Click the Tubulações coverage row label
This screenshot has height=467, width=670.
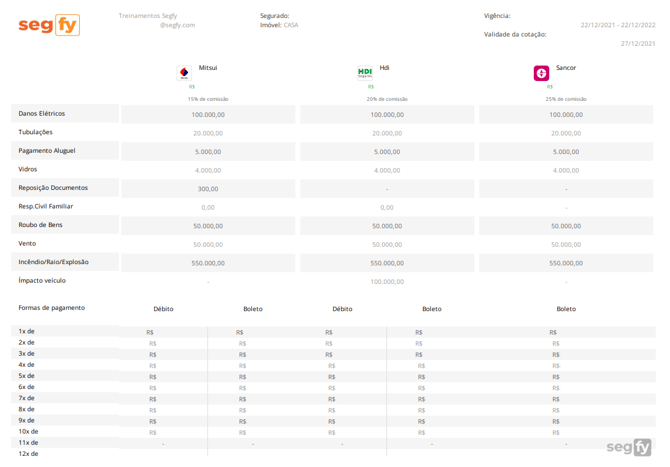(35, 132)
